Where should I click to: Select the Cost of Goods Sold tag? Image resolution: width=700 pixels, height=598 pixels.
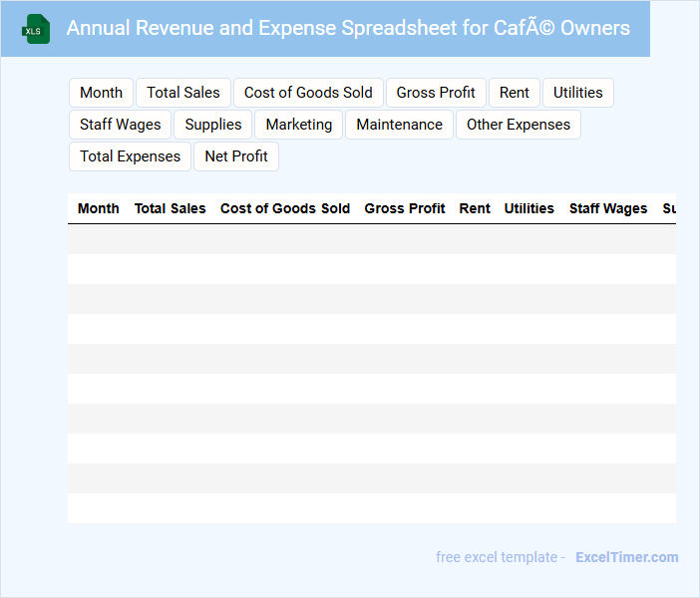[308, 93]
